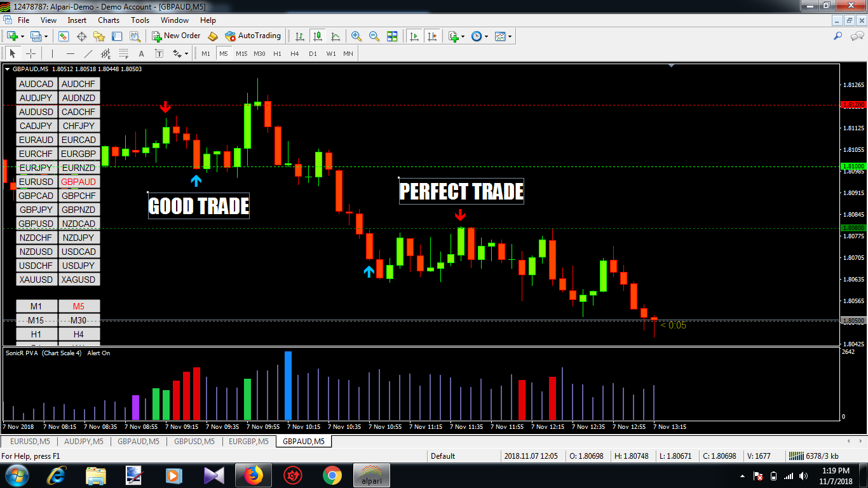
Task: Click the connection status 6378/3 kb
Action: click(x=813, y=456)
